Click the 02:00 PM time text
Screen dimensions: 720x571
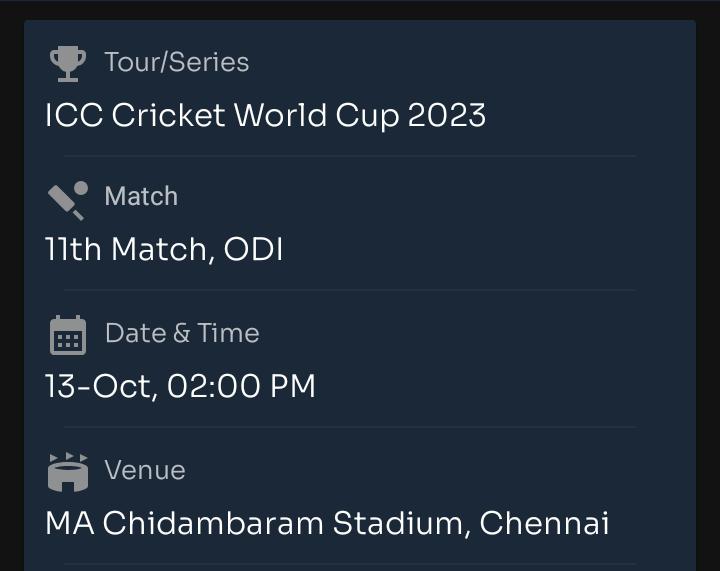(241, 386)
